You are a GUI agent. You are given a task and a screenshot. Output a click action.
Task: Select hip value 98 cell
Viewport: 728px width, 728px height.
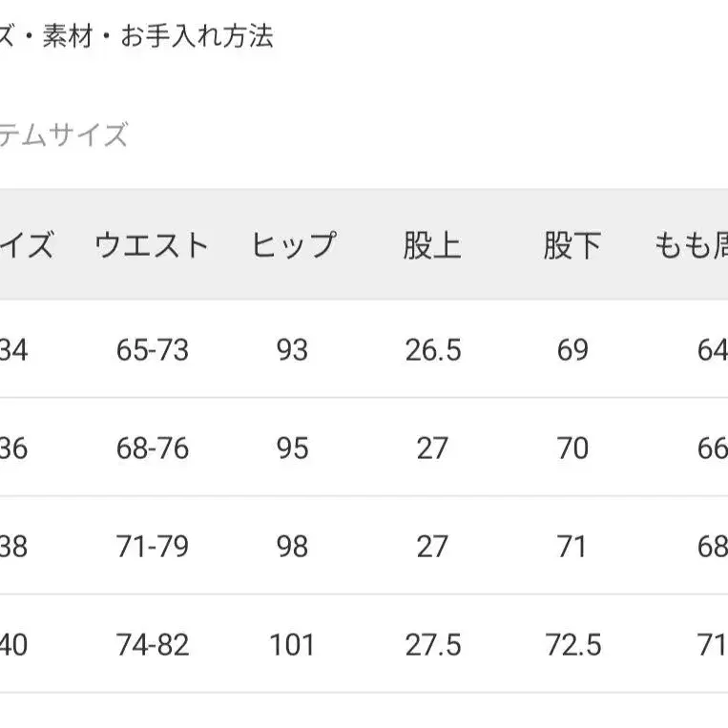pos(292,547)
